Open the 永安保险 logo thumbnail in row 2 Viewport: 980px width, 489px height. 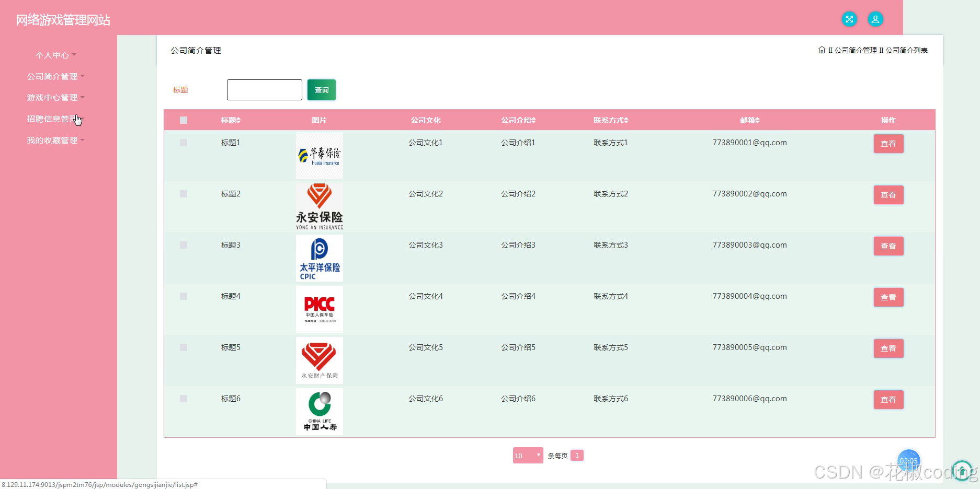(320, 207)
